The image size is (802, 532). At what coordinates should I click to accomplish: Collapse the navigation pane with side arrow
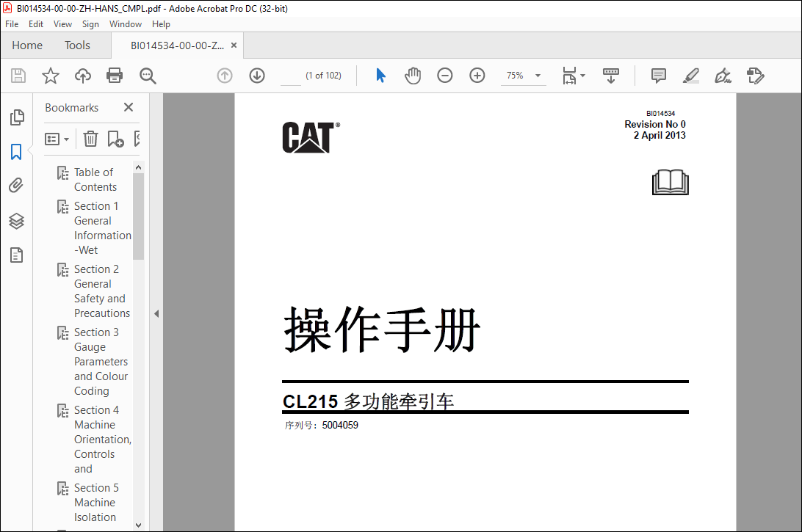click(x=156, y=314)
